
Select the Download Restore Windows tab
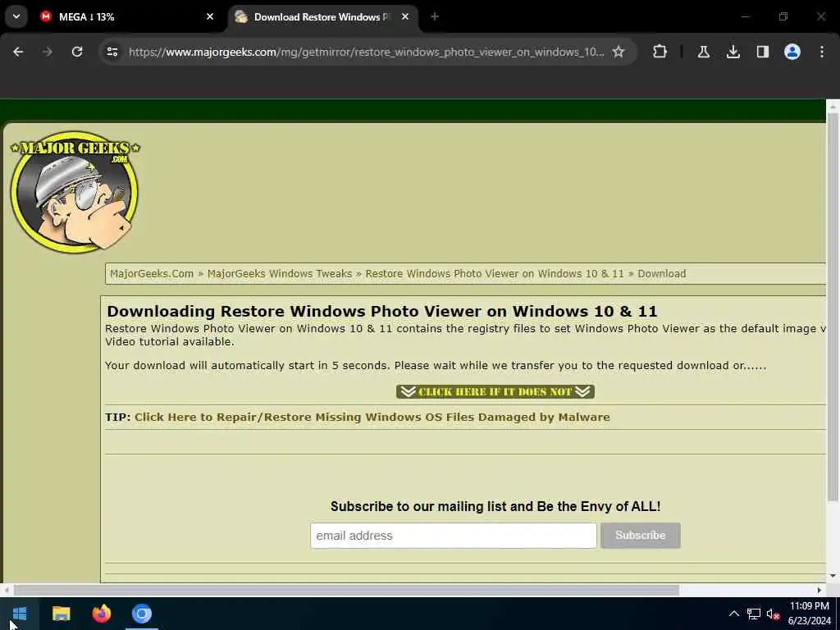(323, 16)
